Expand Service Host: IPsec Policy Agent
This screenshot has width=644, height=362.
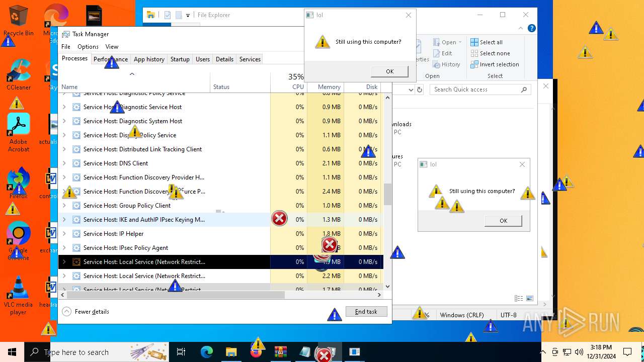64,248
